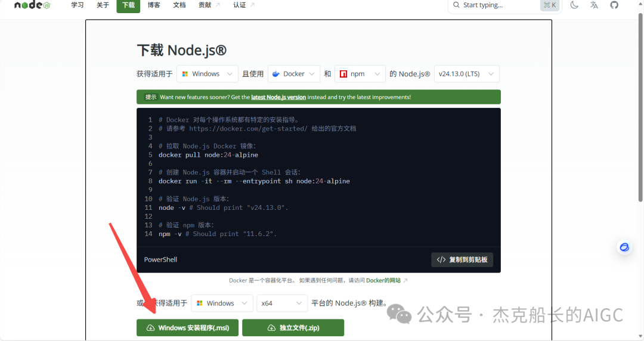The height and width of the screenshot is (341, 644).
Task: Open the 认证 external link
Action: [x=243, y=5]
